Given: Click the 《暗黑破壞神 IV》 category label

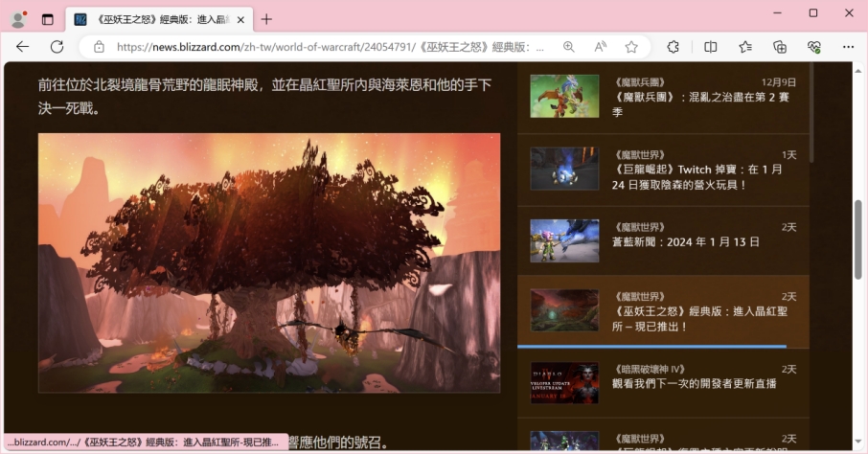Looking at the screenshot, I should coord(650,370).
